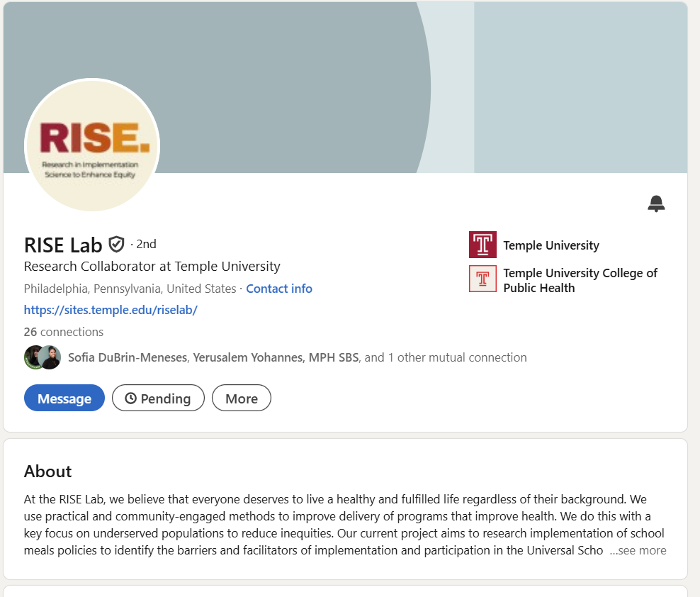
Task: Expand the About text with see more
Action: [638, 550]
